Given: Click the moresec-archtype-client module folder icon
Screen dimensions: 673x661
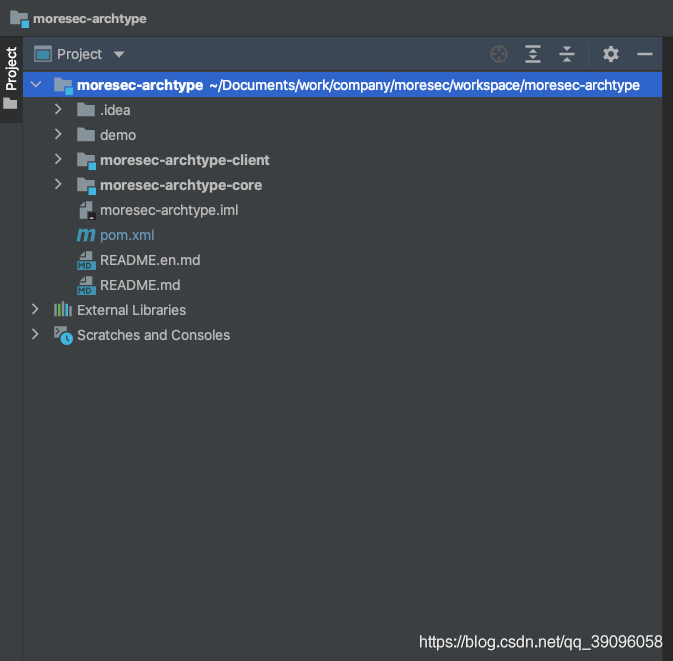Looking at the screenshot, I should tap(86, 161).
